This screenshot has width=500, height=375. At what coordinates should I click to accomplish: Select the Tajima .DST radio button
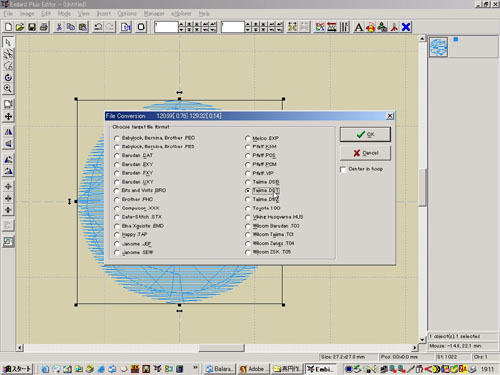[248, 191]
